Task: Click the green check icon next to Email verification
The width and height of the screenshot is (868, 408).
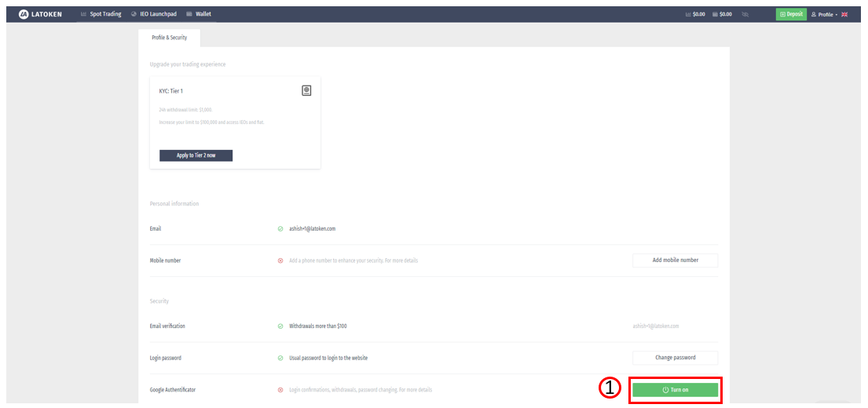Action: click(x=280, y=326)
